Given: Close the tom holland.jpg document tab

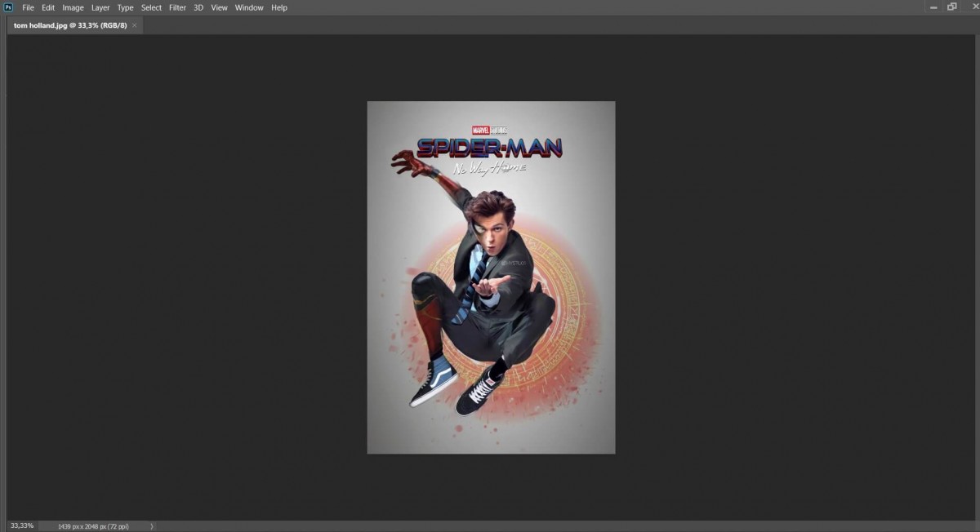Looking at the screenshot, I should [x=135, y=25].
